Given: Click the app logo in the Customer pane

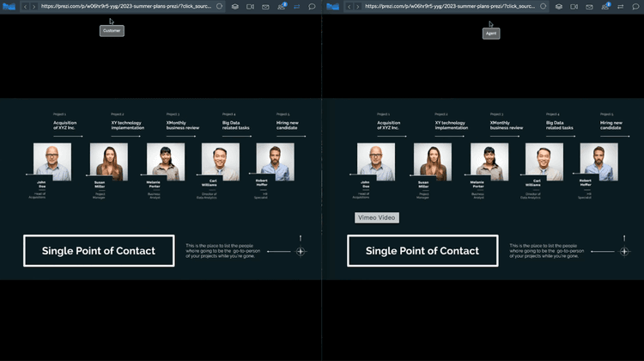Looking at the screenshot, I should 8,6.
